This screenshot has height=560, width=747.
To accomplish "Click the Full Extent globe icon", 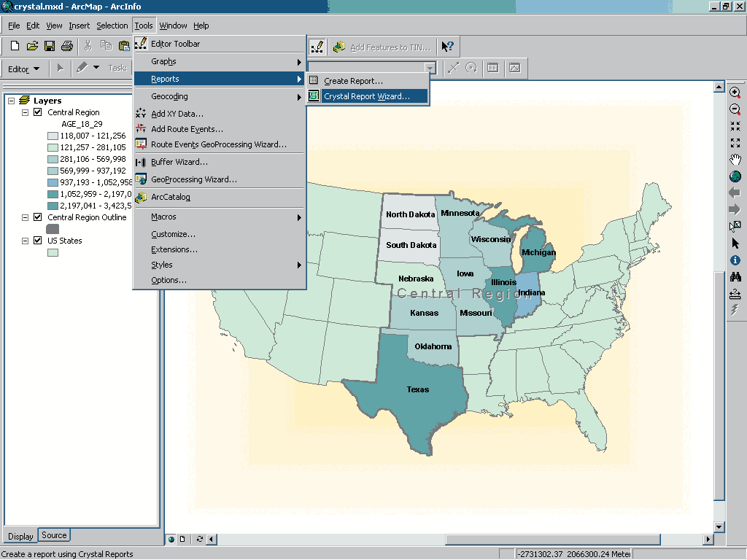I will tap(735, 176).
